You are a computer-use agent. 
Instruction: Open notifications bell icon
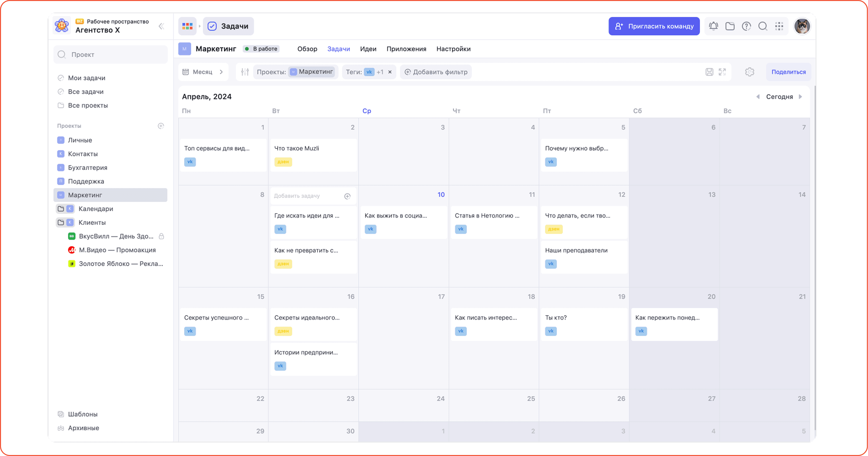pyautogui.click(x=713, y=26)
